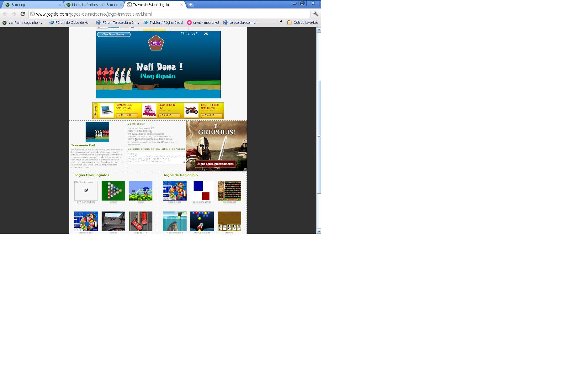Open a new tab with the plus button
This screenshot has width=588, height=392.
click(190, 5)
